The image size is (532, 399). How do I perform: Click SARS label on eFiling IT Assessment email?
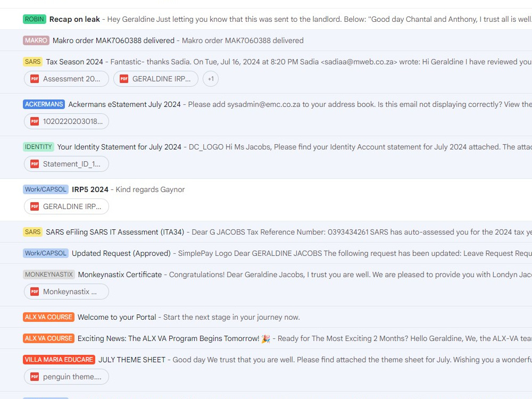(32, 232)
